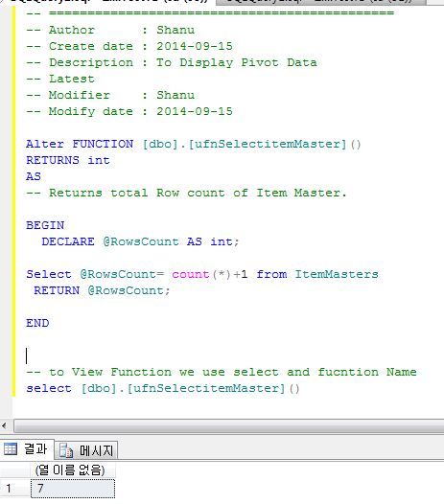
Task: Click the 'BEGIN' keyword
Action: (45, 225)
